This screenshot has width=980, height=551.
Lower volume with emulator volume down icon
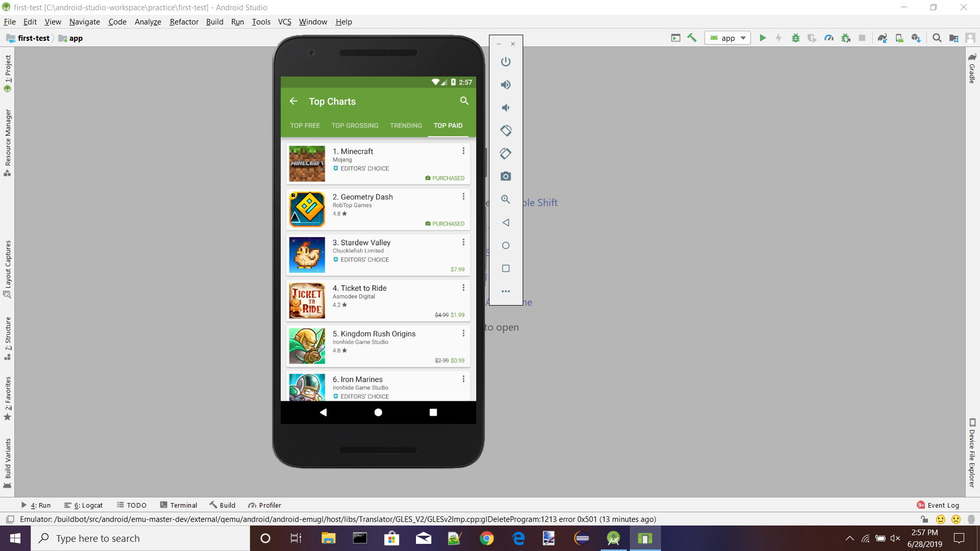[x=505, y=108]
